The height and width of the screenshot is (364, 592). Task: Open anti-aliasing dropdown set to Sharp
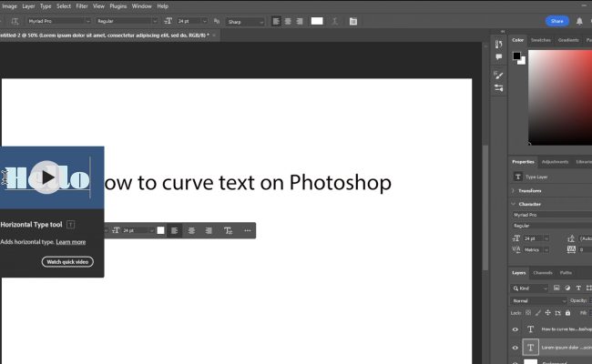tap(245, 22)
